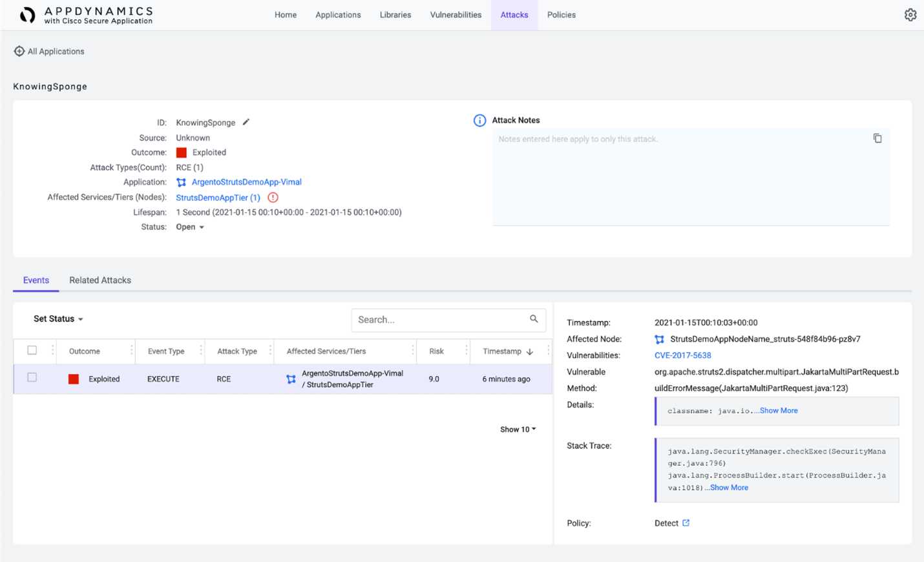Open the Status Open dropdown

190,227
